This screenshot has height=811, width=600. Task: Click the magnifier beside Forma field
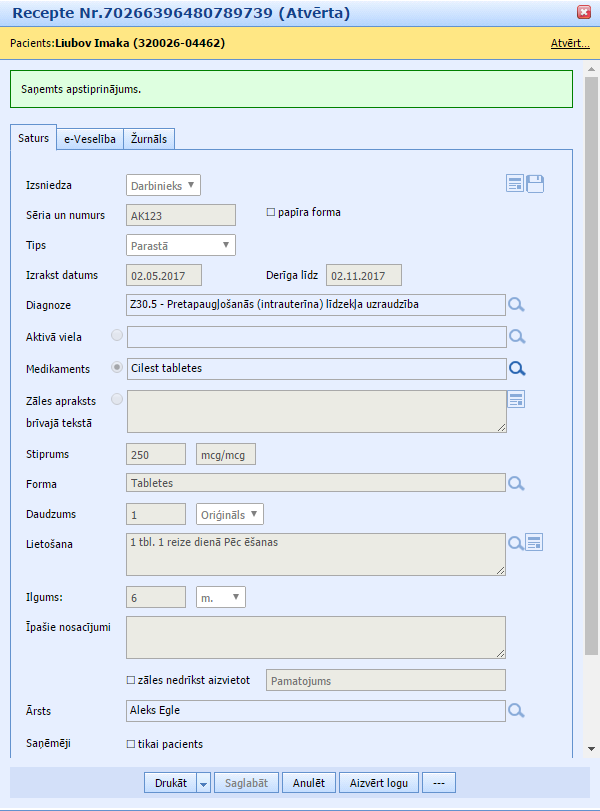(x=516, y=484)
